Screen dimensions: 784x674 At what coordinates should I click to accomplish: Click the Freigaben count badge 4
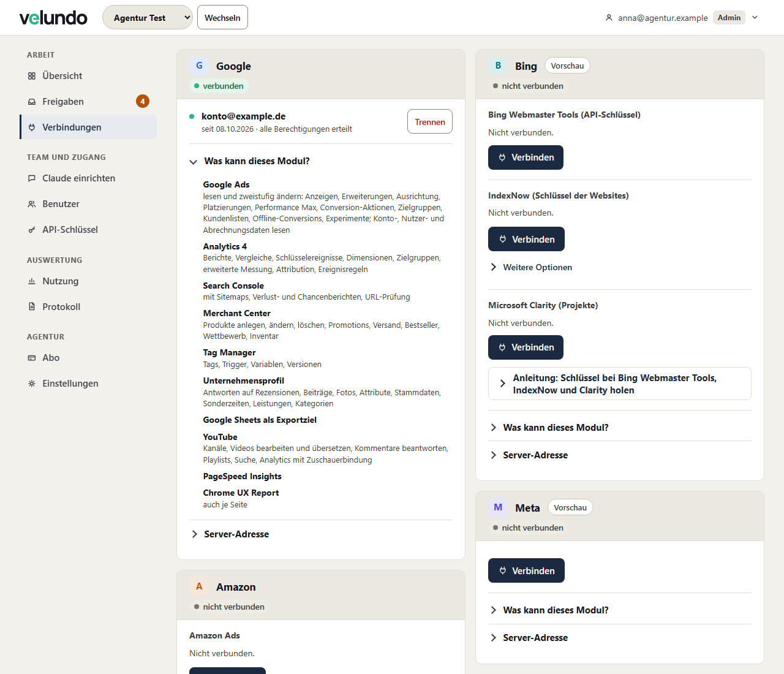(x=143, y=101)
